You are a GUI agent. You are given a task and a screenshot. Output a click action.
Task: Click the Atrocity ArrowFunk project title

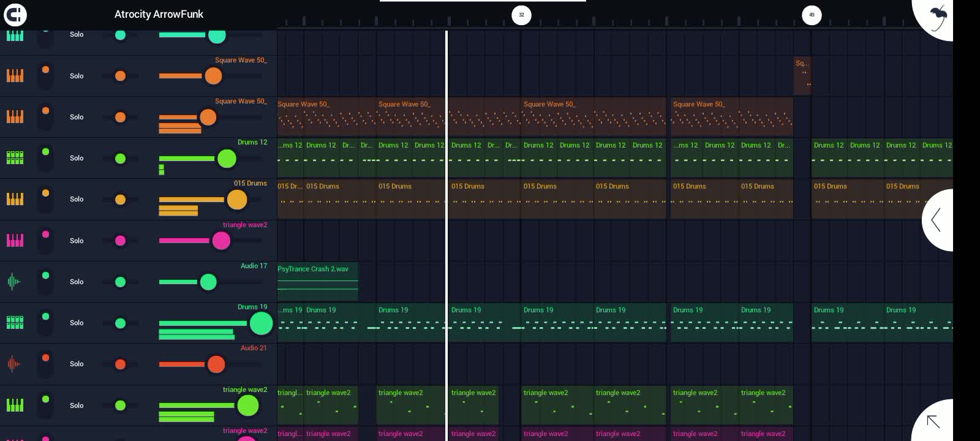[x=159, y=14]
